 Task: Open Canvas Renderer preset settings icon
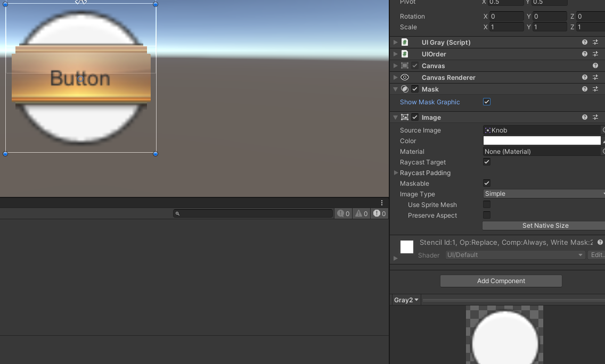pos(595,77)
